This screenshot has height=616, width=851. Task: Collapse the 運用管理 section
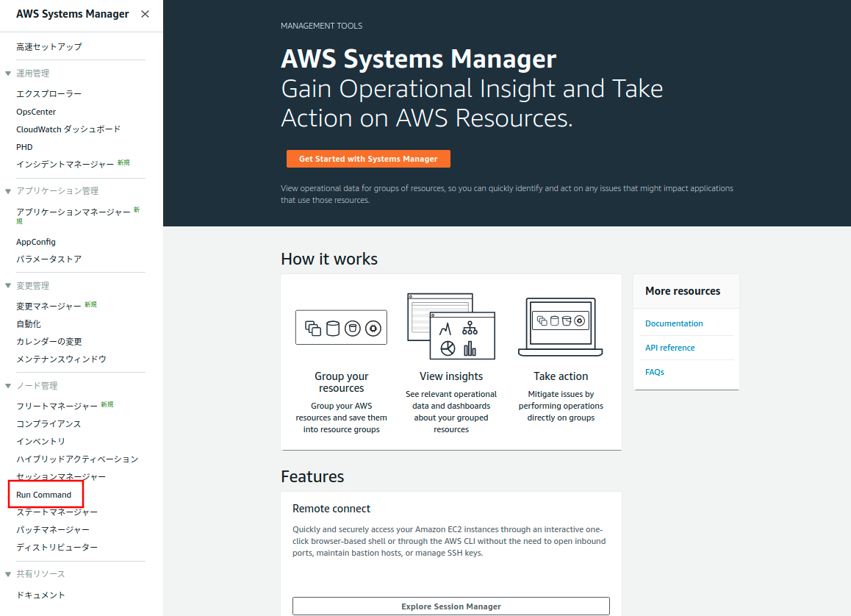click(7, 73)
